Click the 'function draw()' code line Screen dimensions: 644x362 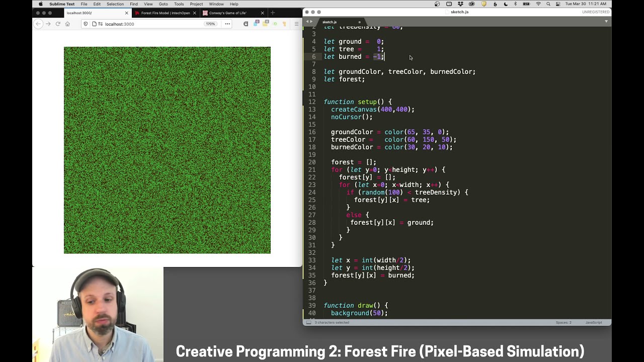pos(356,306)
